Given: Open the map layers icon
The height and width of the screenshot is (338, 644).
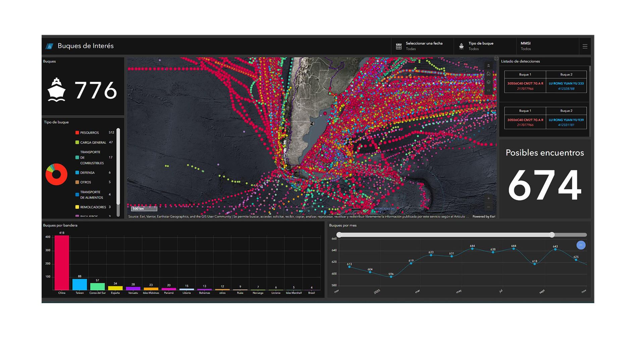Looking at the screenshot, I should point(488,82).
